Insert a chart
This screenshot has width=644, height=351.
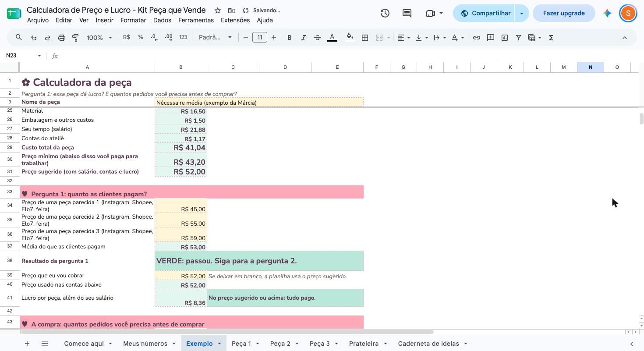point(505,38)
